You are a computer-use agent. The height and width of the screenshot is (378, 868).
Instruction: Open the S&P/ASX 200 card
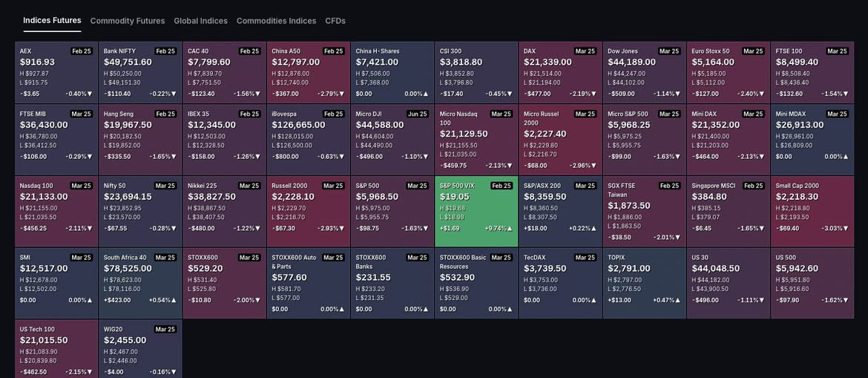point(561,212)
